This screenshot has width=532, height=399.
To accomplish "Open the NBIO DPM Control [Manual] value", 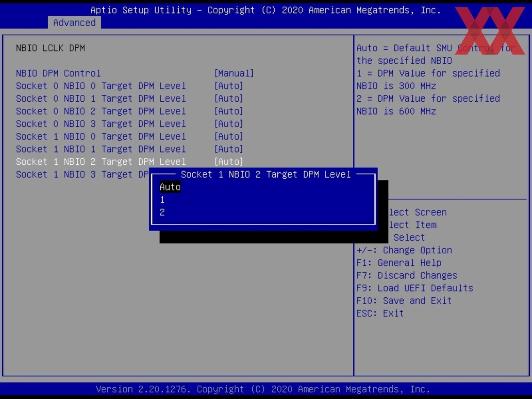I will (x=234, y=73).
